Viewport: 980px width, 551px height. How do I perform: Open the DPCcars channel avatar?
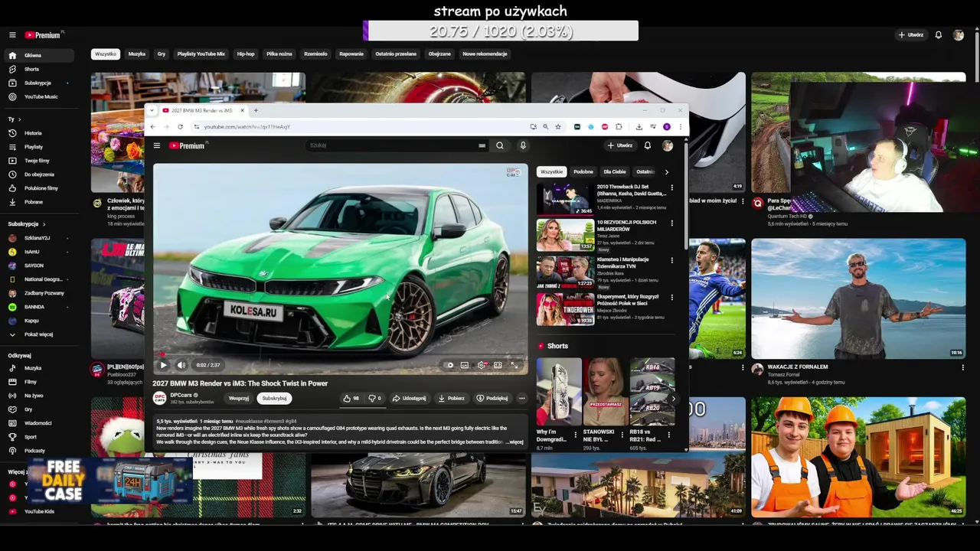(160, 398)
